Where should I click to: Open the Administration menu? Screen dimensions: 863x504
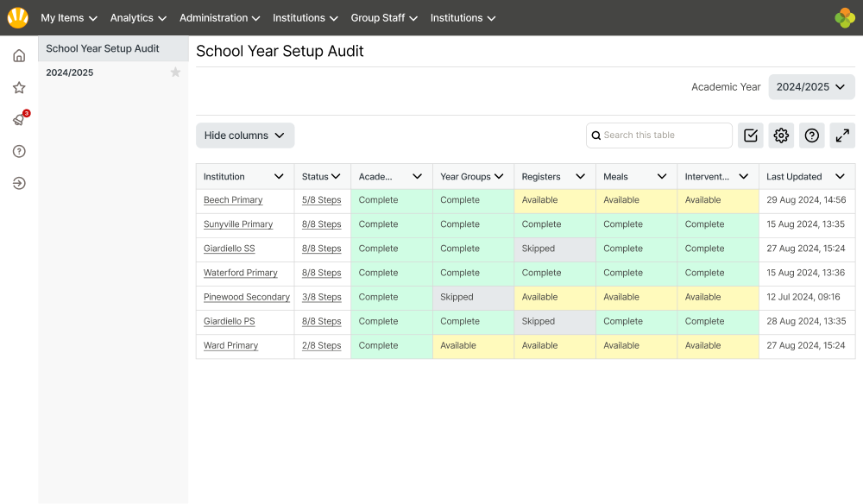pos(219,17)
